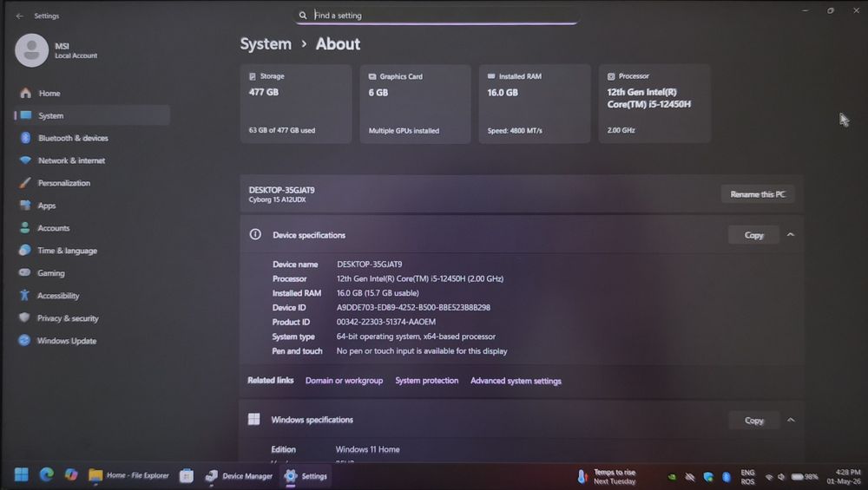Click the NVIDIA tray icon
868x490 pixels.
click(672, 477)
